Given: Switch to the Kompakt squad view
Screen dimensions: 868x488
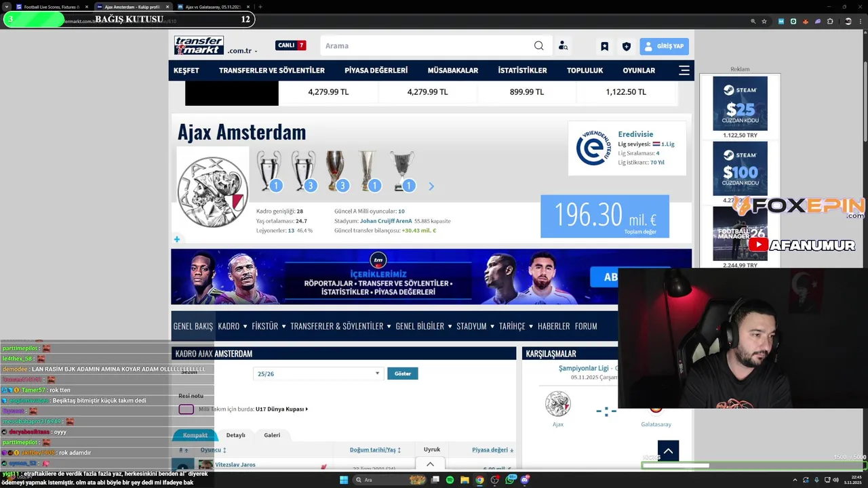Looking at the screenshot, I should coord(195,435).
